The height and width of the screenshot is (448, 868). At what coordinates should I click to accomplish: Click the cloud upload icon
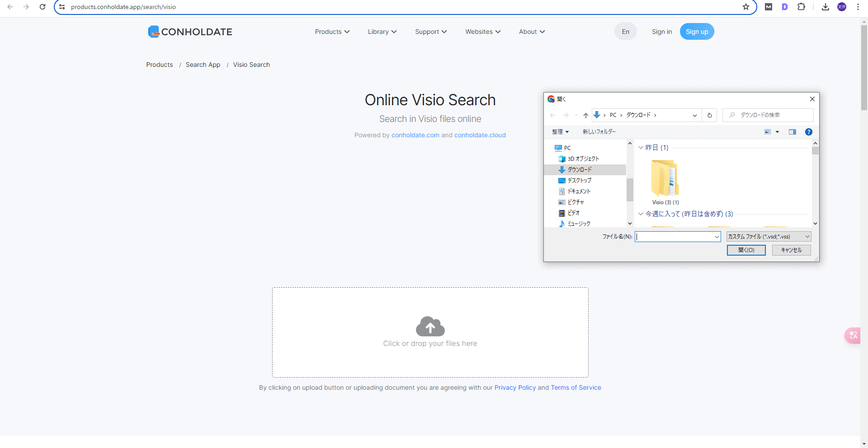coord(430,326)
